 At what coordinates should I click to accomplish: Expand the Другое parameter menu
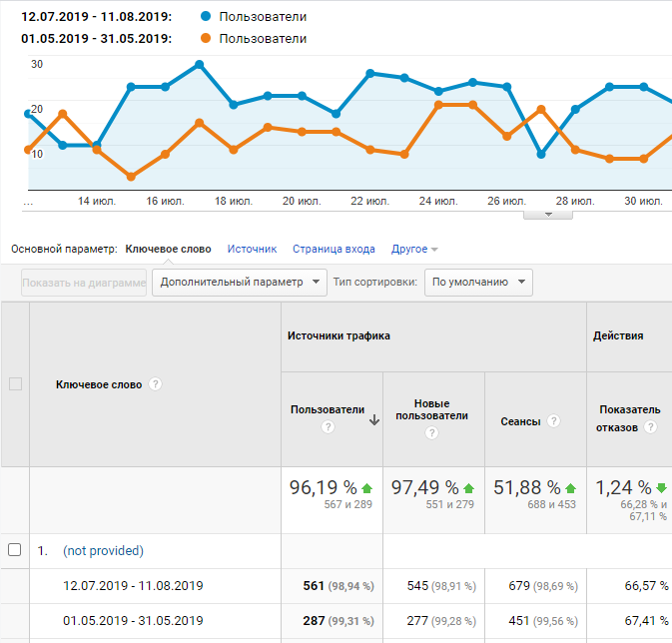click(x=414, y=249)
